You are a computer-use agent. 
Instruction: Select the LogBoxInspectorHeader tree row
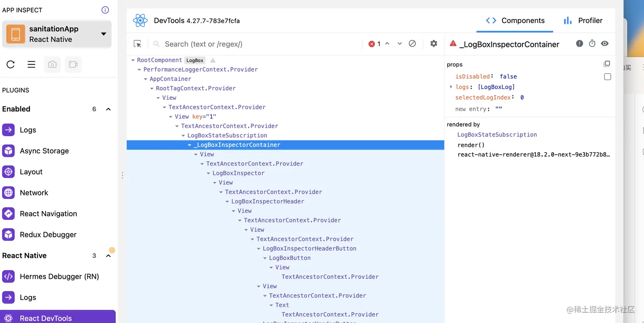click(x=285, y=201)
